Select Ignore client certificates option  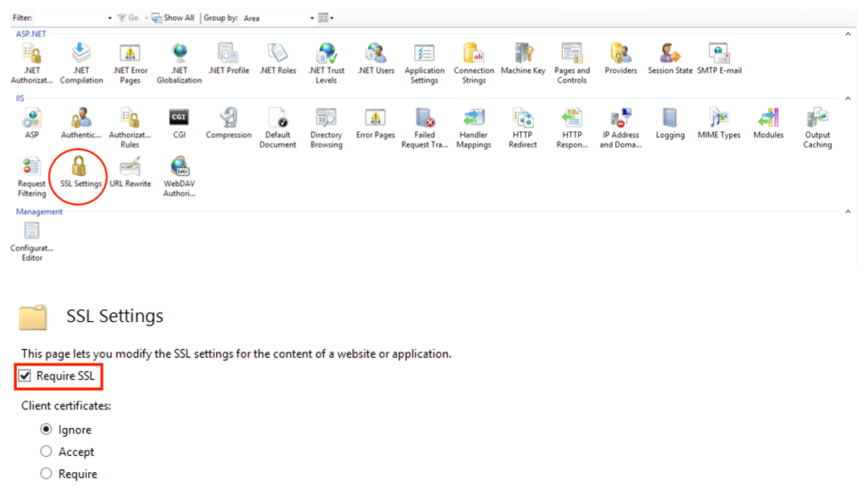(x=46, y=430)
